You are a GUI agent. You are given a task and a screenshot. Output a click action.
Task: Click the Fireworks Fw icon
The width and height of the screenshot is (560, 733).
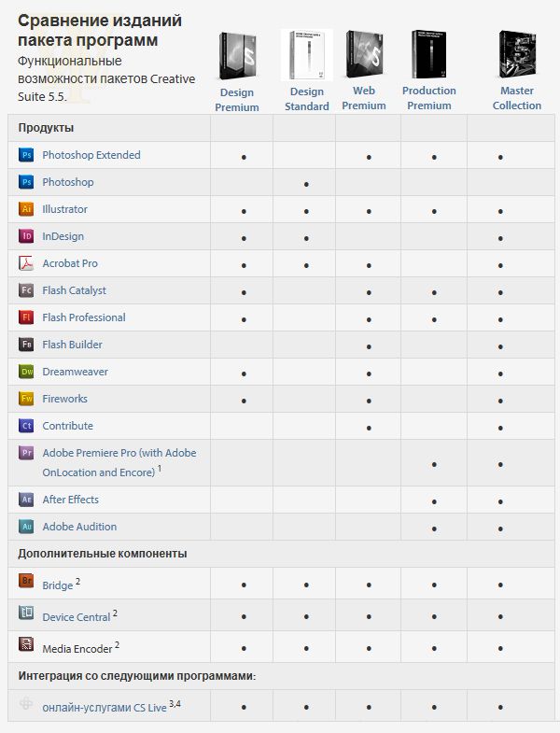(x=26, y=399)
